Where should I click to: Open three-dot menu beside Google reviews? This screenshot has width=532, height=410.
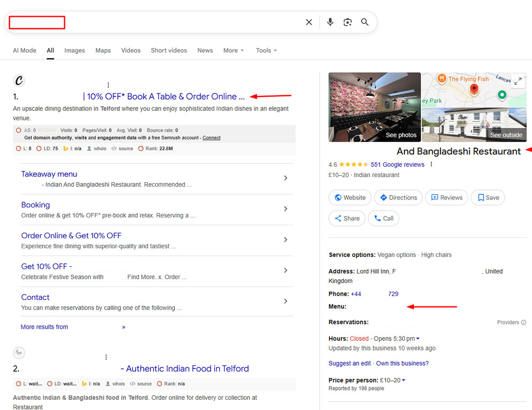[x=431, y=164]
